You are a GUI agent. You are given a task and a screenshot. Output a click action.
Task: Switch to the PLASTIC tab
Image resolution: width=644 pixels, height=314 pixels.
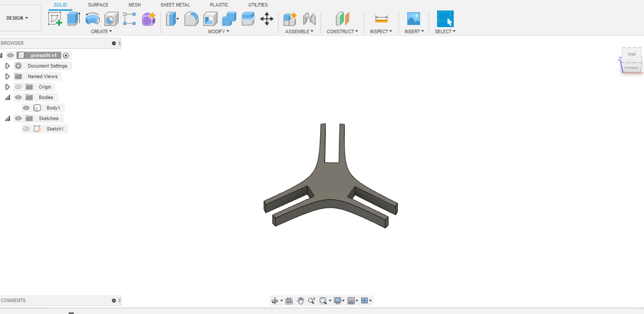point(219,5)
